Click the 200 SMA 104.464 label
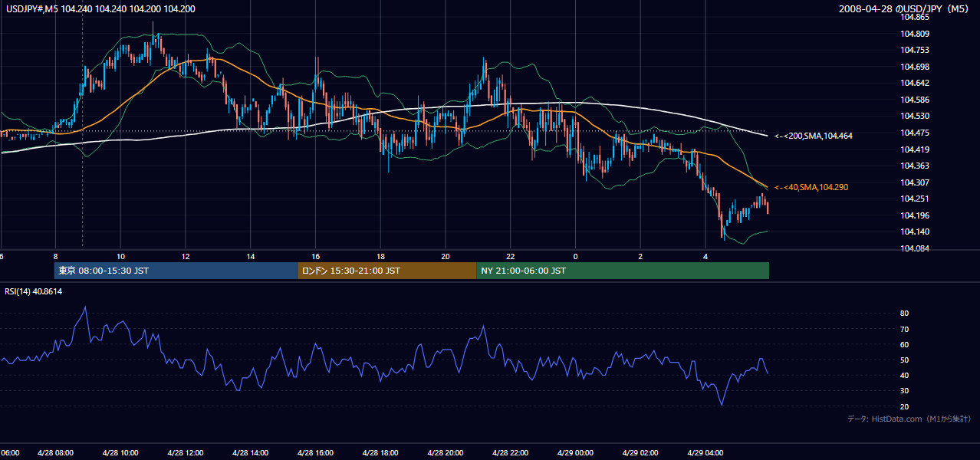Viewport: 980px width, 460px height. [814, 136]
